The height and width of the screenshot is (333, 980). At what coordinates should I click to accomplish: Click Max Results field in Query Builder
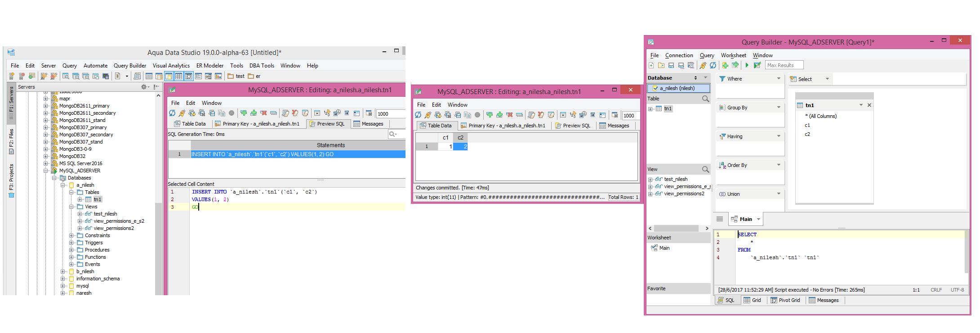click(784, 65)
